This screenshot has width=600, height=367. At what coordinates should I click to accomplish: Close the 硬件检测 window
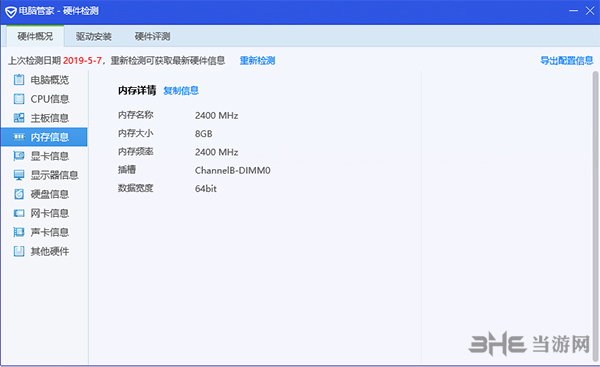click(x=590, y=11)
